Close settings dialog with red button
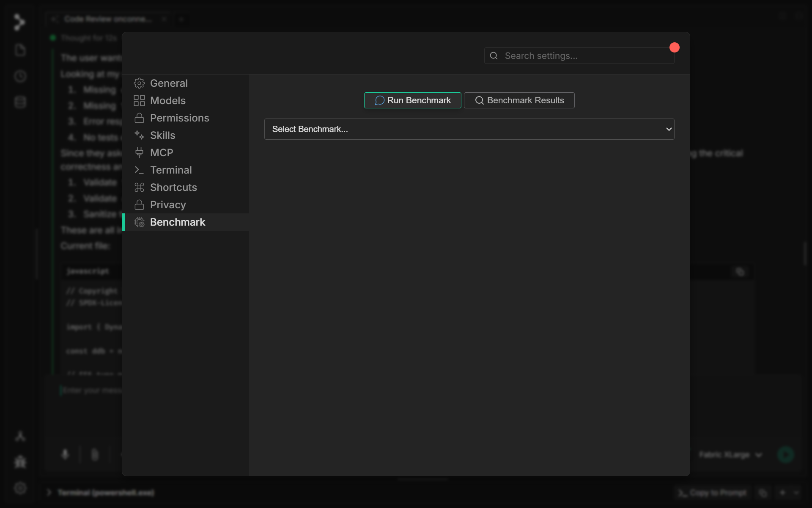This screenshot has height=508, width=812. (675, 47)
